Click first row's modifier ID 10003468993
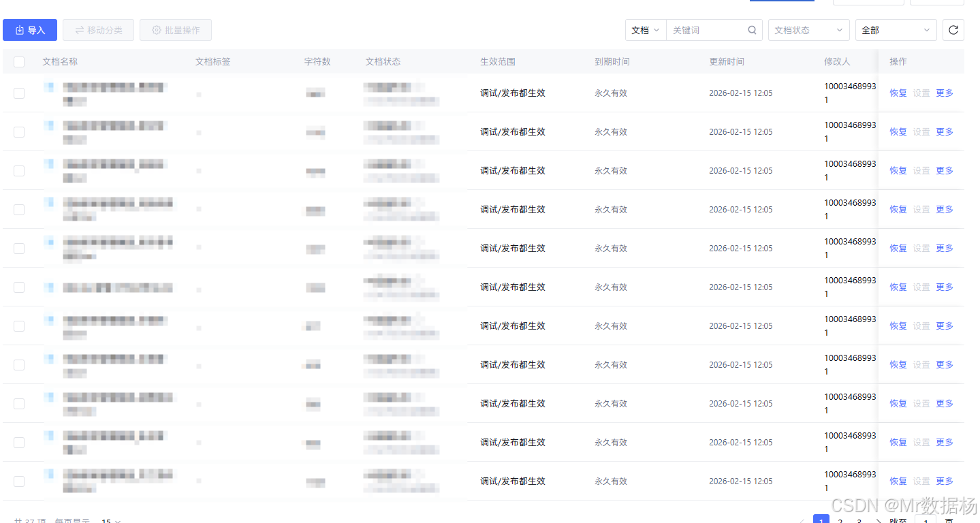Screen dimensions: 980x523 pos(850,93)
